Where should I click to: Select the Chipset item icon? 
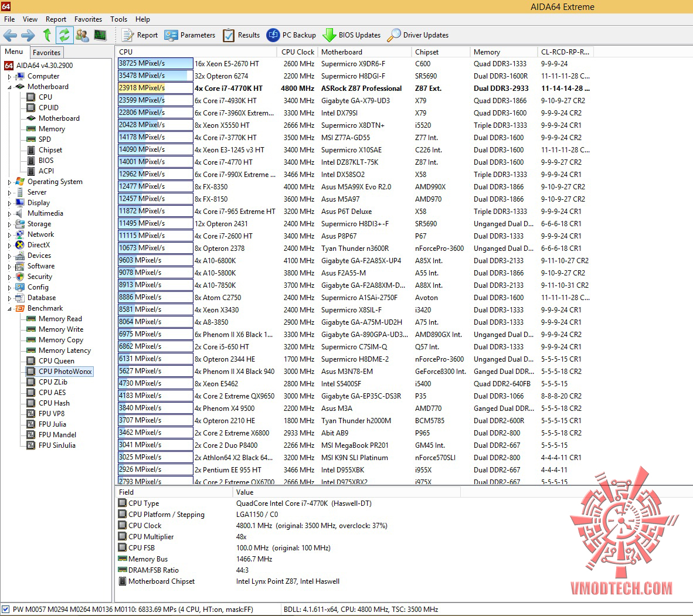tap(31, 150)
